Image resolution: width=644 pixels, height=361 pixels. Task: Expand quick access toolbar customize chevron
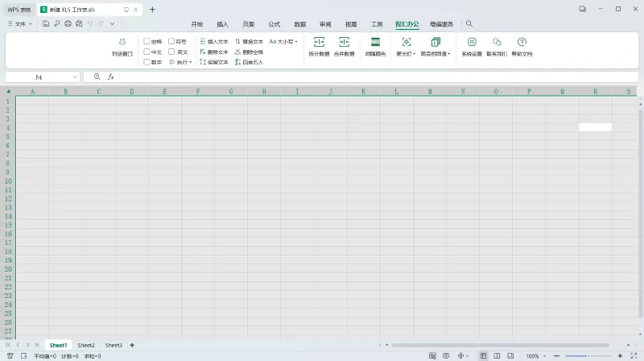112,24
